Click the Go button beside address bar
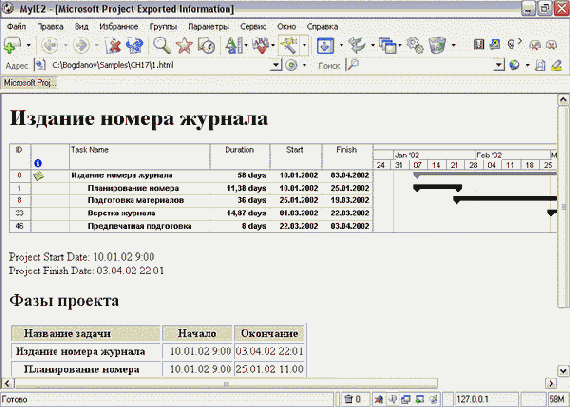The image size is (570, 407). pos(291,65)
